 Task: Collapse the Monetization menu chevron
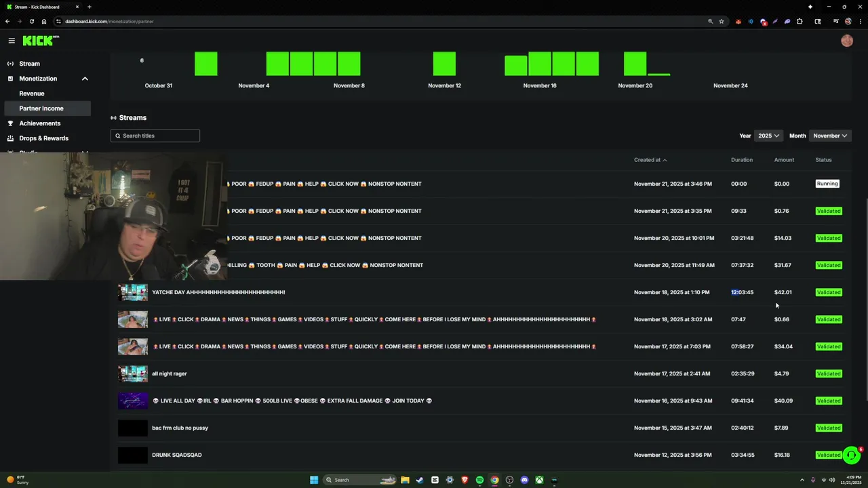85,79
